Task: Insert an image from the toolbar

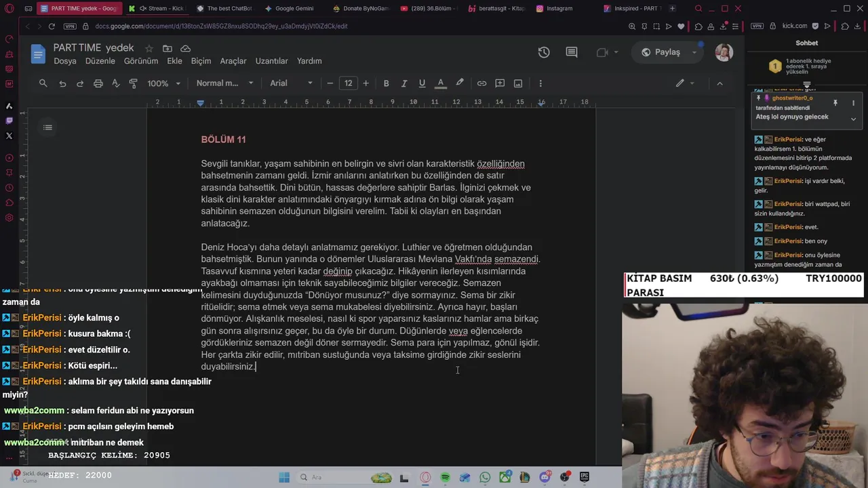Action: pos(518,83)
